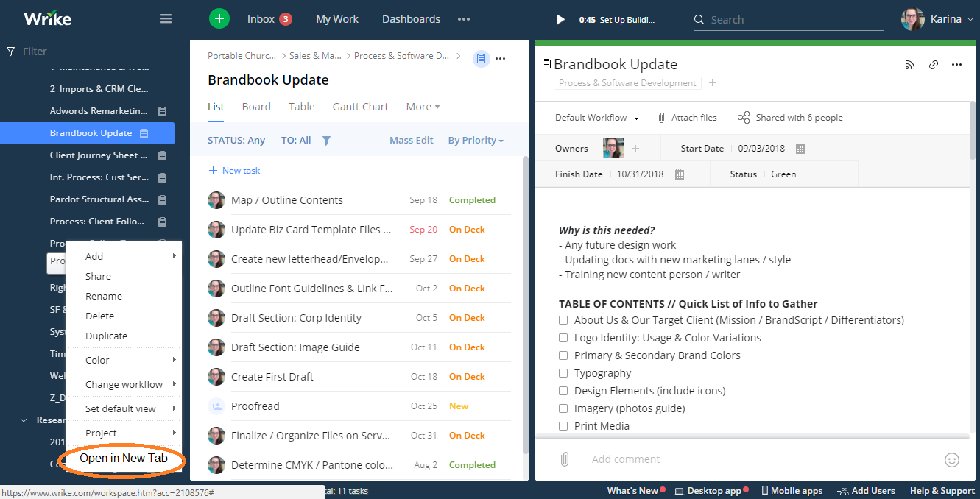
Task: Check Primary & Secondary Brand Colors box
Action: pyautogui.click(x=563, y=355)
